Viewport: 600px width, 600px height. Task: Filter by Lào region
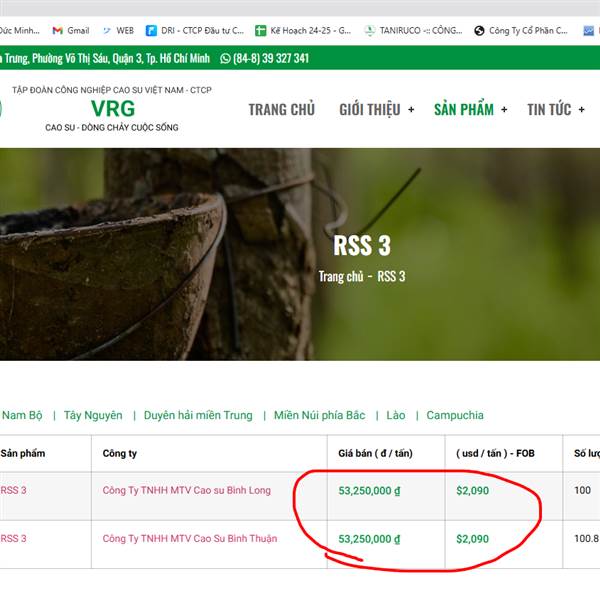(396, 415)
